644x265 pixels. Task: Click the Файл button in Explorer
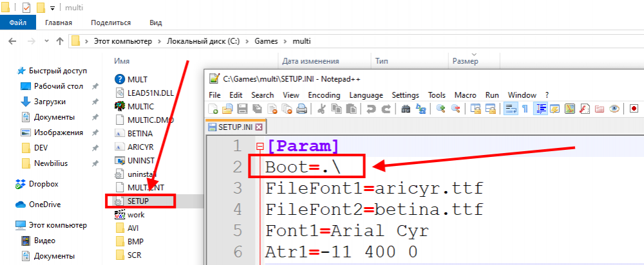17,23
